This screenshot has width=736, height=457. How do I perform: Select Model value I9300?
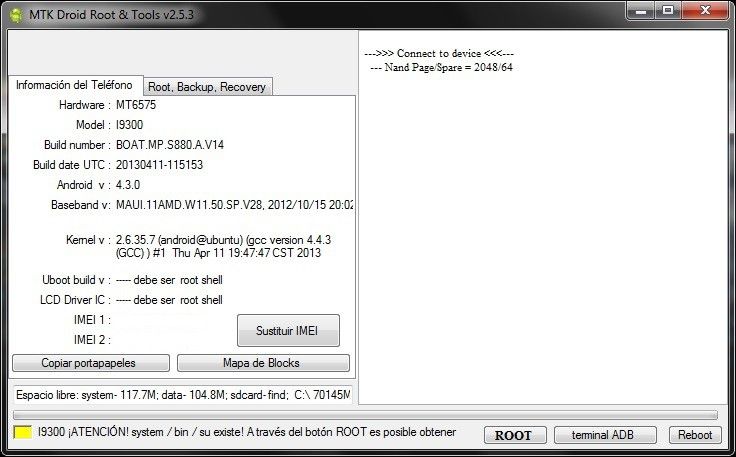pos(129,125)
